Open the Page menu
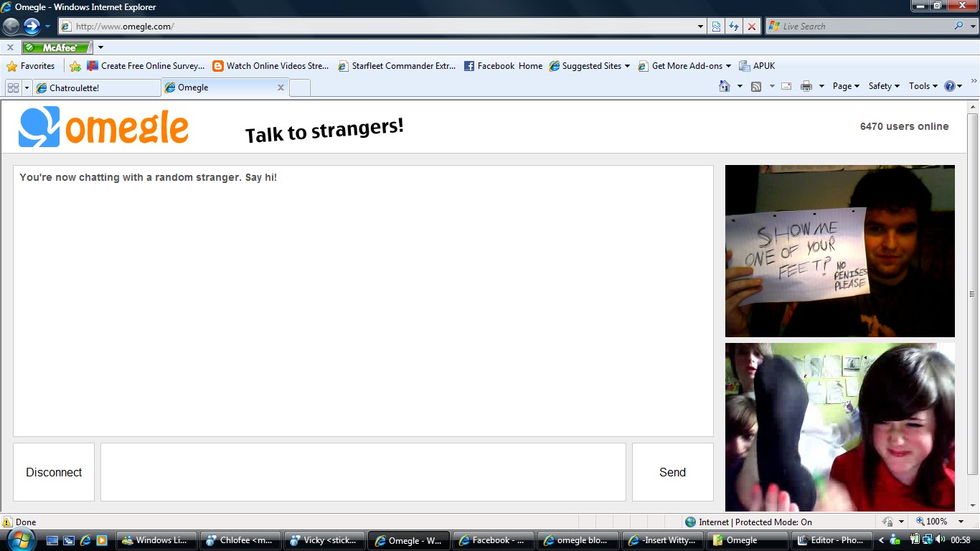 [x=847, y=86]
